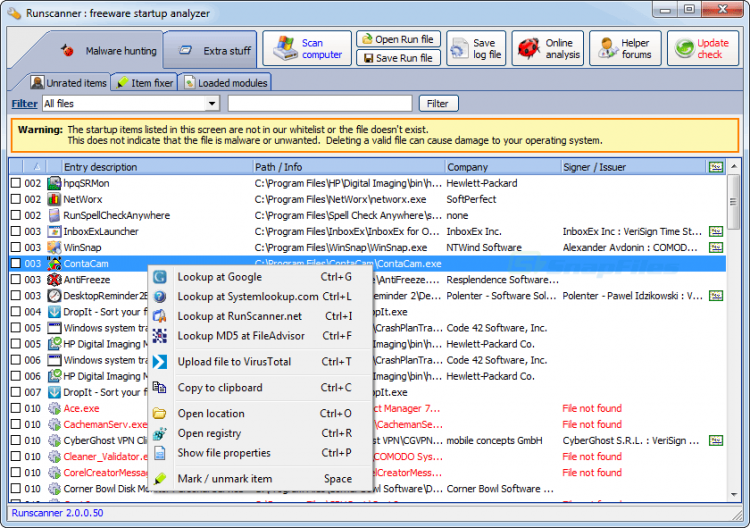
Task: Tick the WinSnap checkbox
Action: pos(16,247)
